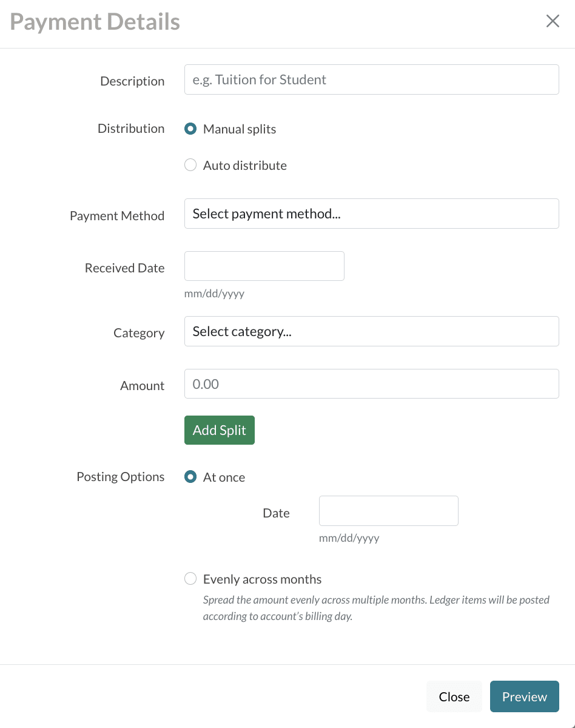This screenshot has width=575, height=728.
Task: Select the At once posting option
Action: (190, 477)
